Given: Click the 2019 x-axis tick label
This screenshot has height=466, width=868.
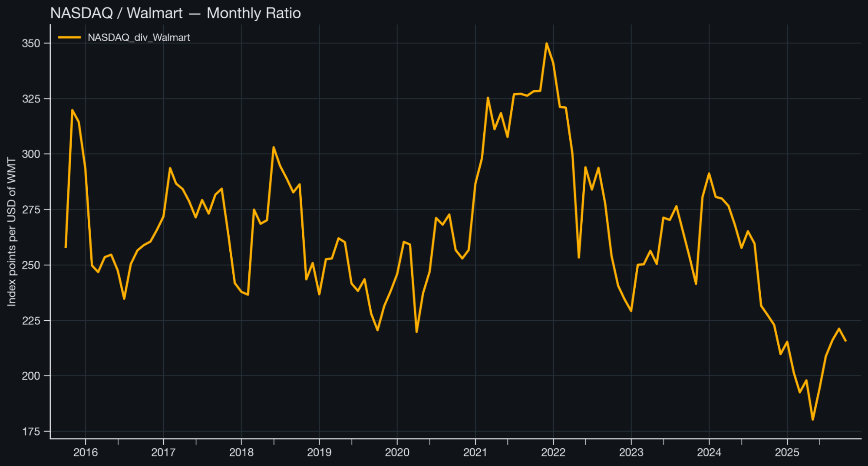Looking at the screenshot, I should tap(319, 453).
